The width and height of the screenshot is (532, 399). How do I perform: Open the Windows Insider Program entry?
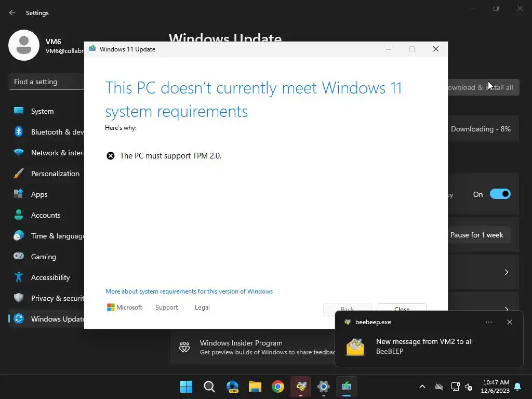point(252,347)
